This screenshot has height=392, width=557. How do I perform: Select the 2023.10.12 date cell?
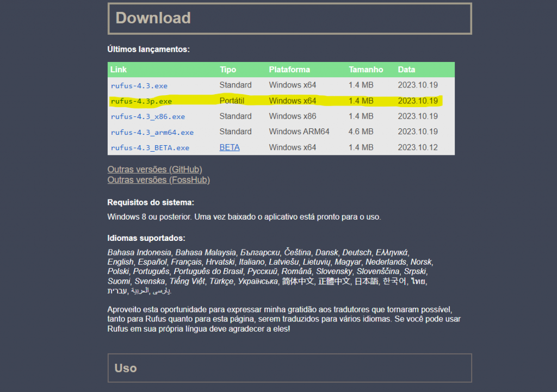(418, 147)
